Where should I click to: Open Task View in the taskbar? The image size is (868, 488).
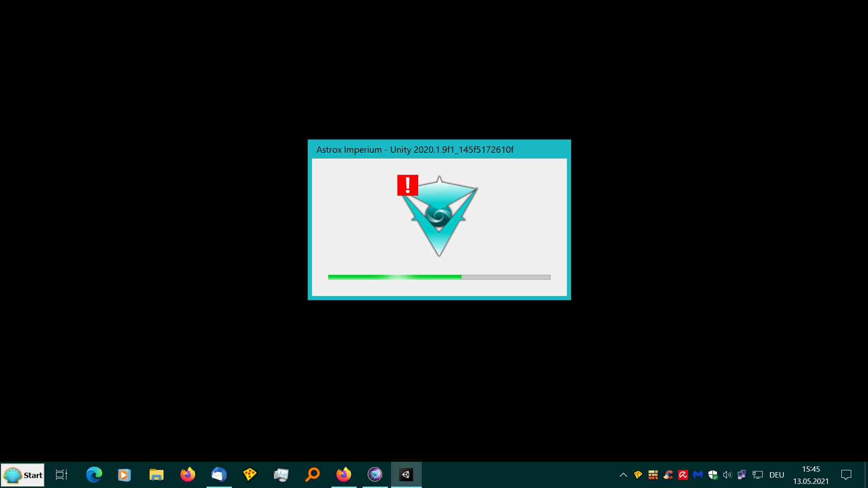[x=61, y=475]
